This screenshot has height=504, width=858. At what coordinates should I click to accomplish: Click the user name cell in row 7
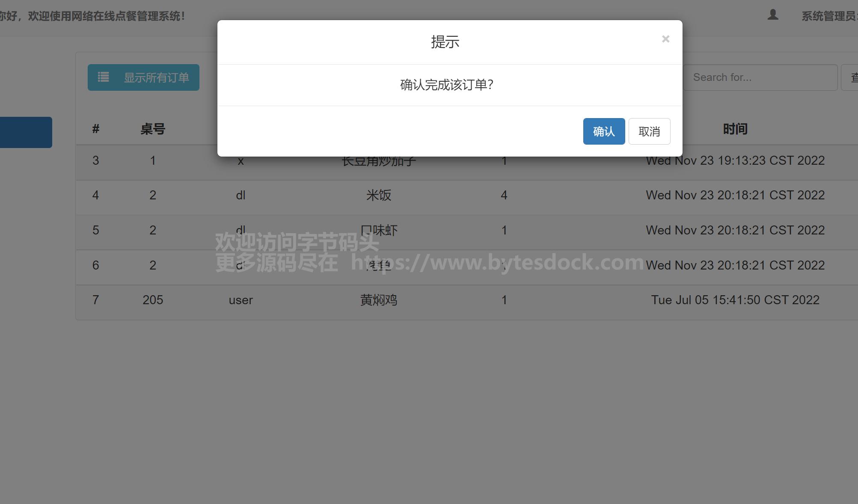pyautogui.click(x=240, y=300)
